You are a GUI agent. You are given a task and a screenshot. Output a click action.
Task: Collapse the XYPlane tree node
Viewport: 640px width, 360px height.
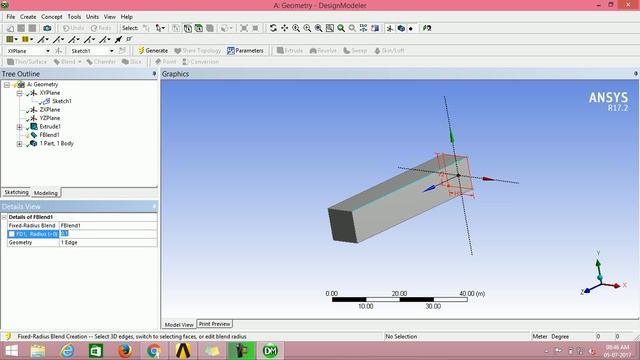(x=19, y=93)
